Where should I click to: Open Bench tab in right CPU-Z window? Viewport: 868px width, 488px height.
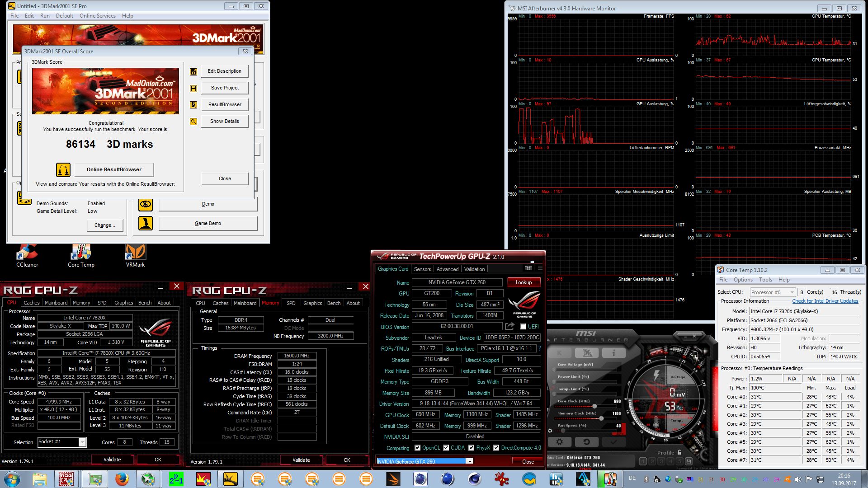[x=334, y=303]
